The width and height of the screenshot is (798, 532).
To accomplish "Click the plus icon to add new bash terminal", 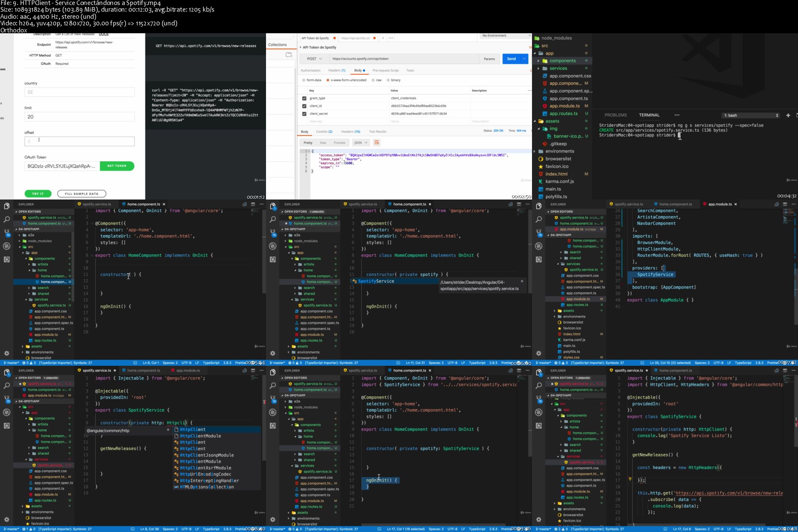I will click(x=788, y=115).
